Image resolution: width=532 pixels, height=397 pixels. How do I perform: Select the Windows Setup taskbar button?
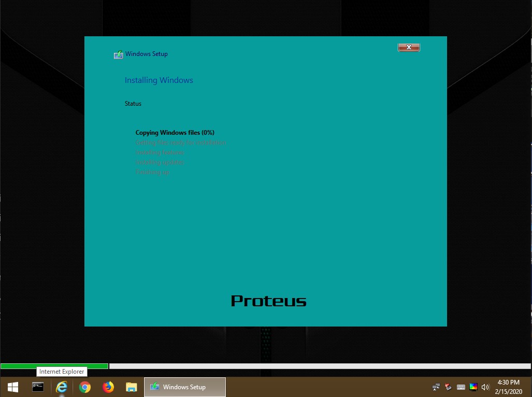click(x=184, y=387)
